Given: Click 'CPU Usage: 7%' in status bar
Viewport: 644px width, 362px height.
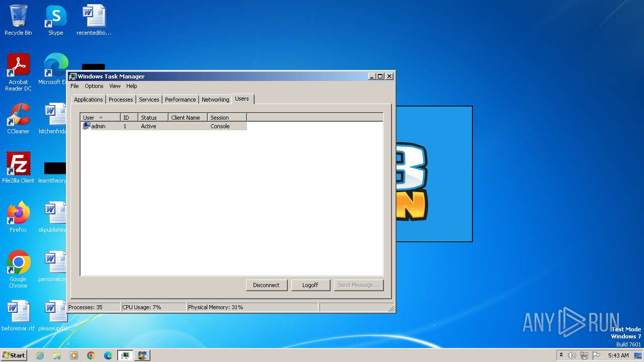Looking at the screenshot, I should 153,307.
